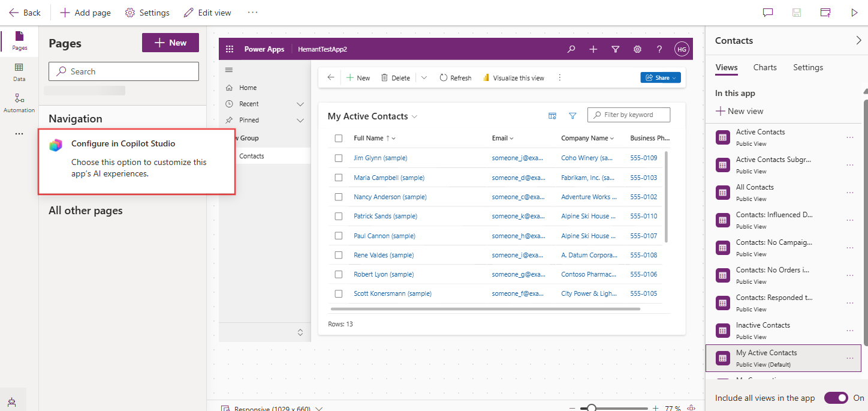Click the Play preview icon
This screenshot has height=411, width=868.
(x=854, y=13)
